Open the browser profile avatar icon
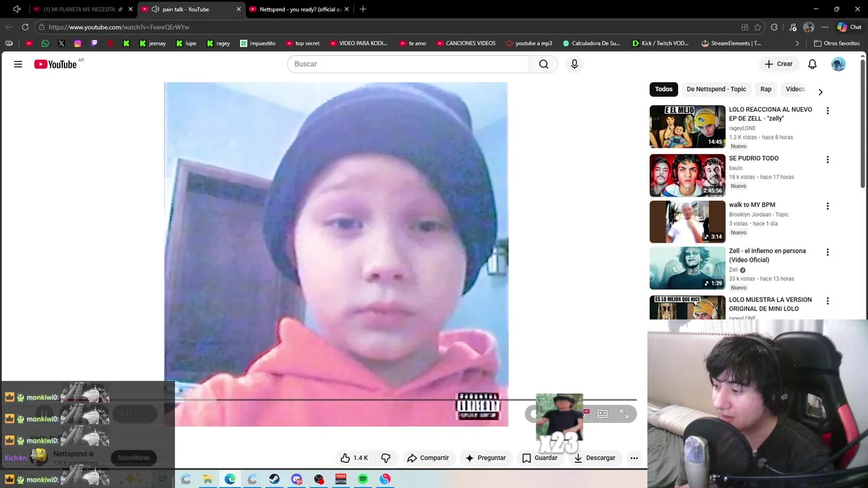868x488 pixels. point(808,27)
